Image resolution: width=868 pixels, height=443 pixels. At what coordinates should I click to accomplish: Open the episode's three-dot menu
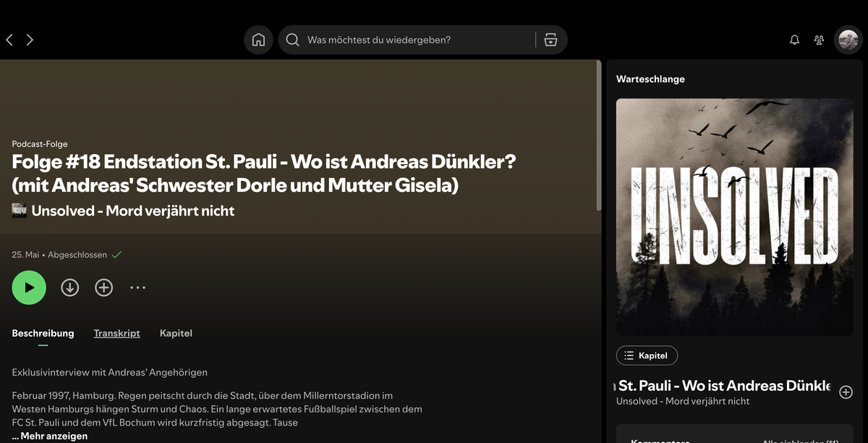[137, 287]
